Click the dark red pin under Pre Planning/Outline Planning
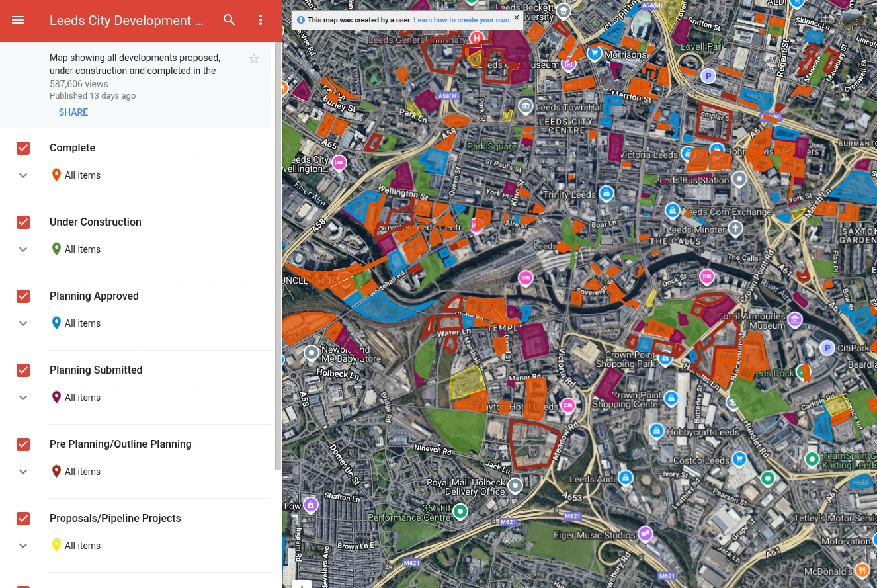The image size is (877, 588). click(56, 472)
